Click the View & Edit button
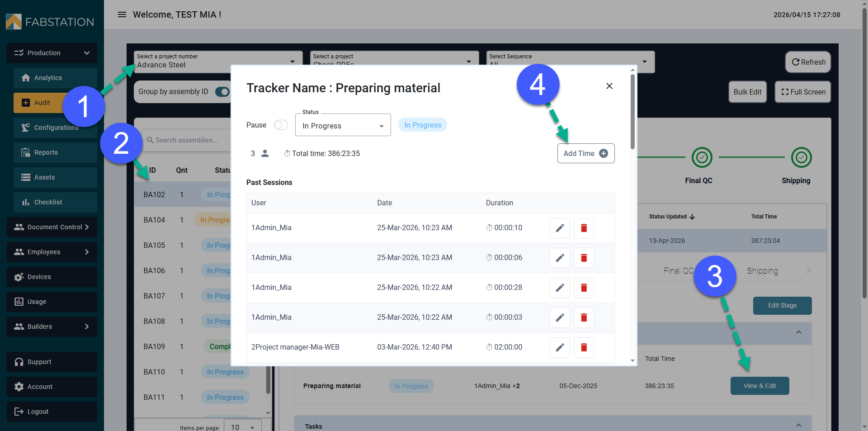 [759, 386]
